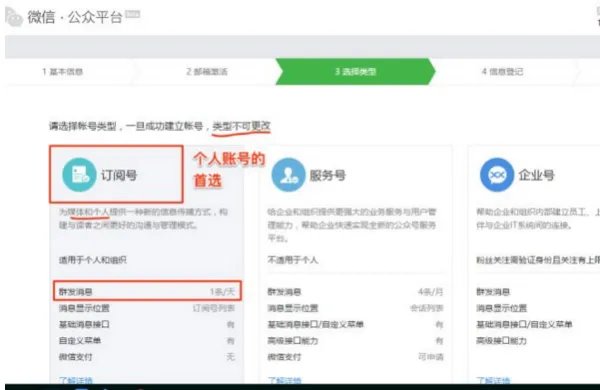Viewport: 600px width, 390px height.
Task: Click the teal 订阅号 account type icon
Action: pos(79,175)
